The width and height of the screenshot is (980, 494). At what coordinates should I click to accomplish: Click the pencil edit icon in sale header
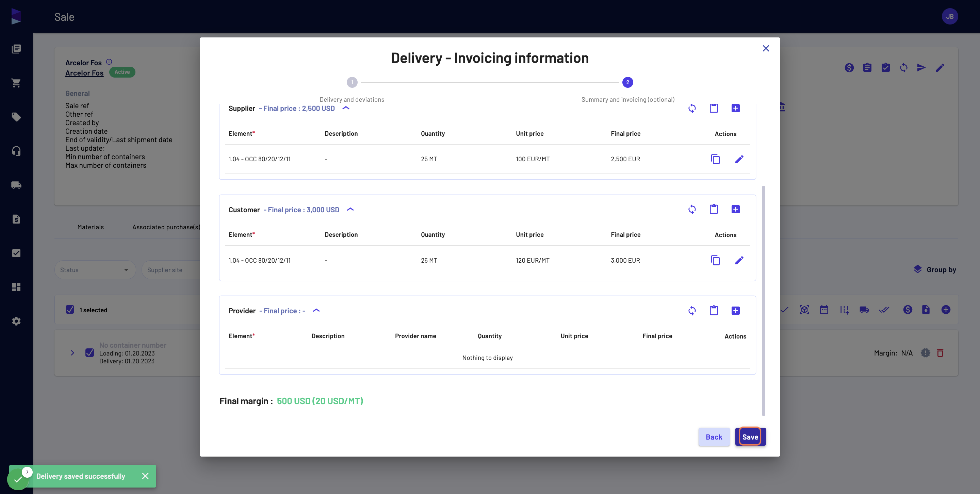click(940, 68)
